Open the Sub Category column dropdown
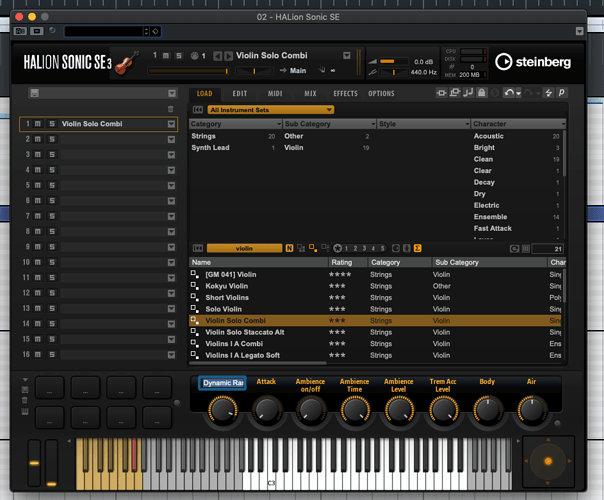This screenshot has height=500, width=604. pyautogui.click(x=373, y=124)
